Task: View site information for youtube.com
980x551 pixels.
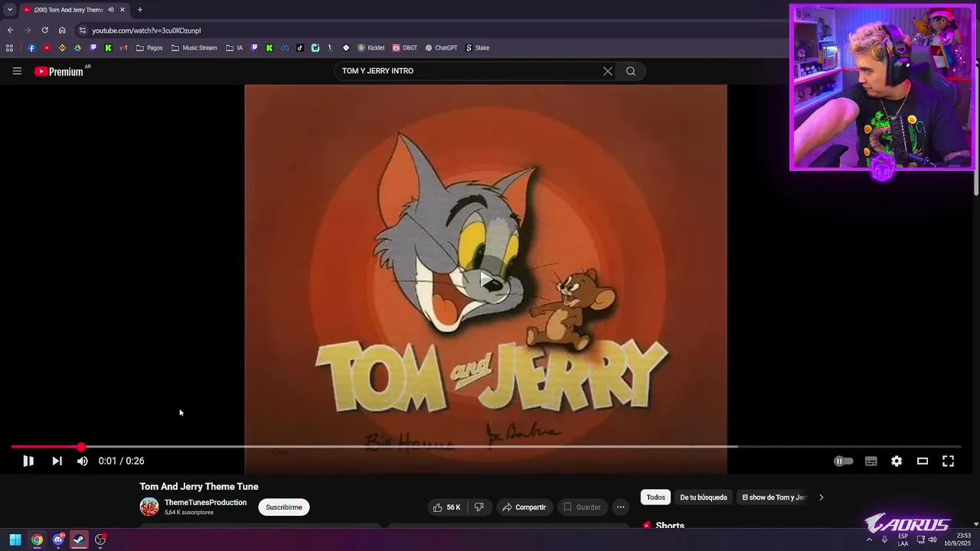Action: (83, 31)
